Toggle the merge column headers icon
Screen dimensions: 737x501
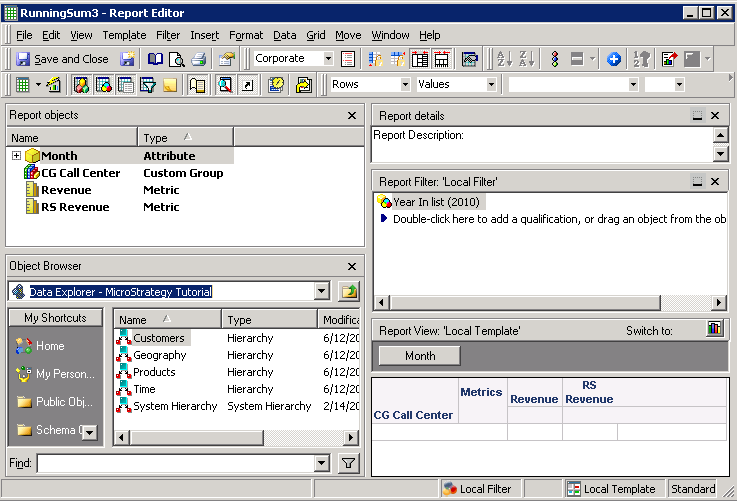441,59
